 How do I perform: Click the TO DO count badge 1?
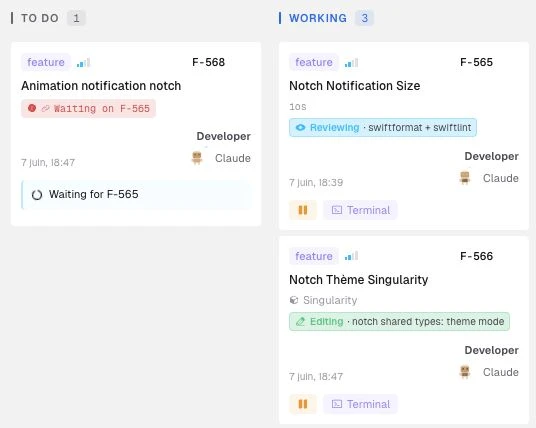coord(76,18)
